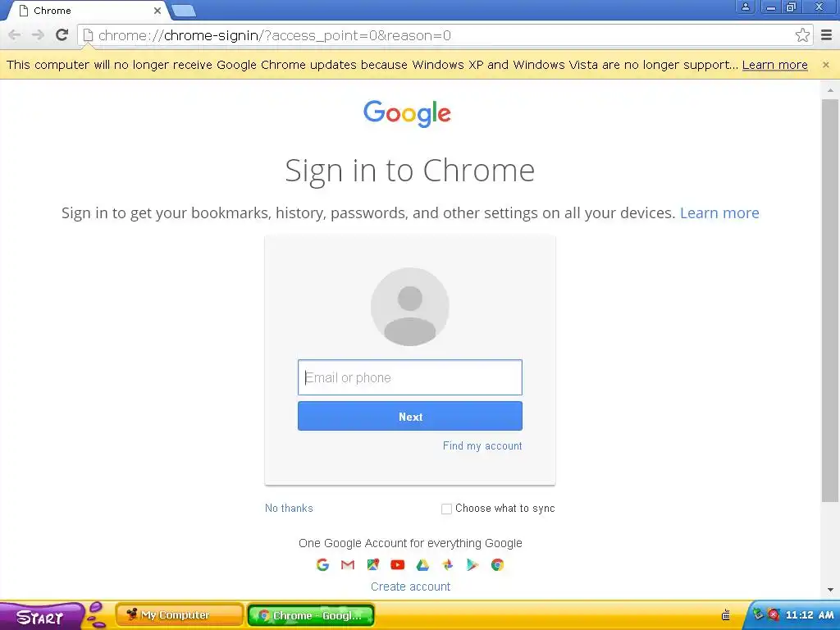The height and width of the screenshot is (630, 840).
Task: Switch to My Computer taskbar button
Action: 180,615
